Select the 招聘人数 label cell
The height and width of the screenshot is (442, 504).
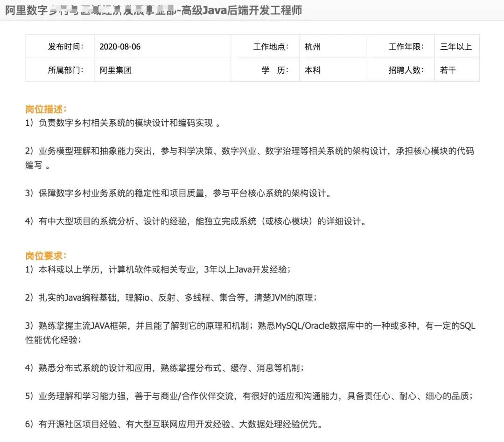click(x=400, y=70)
